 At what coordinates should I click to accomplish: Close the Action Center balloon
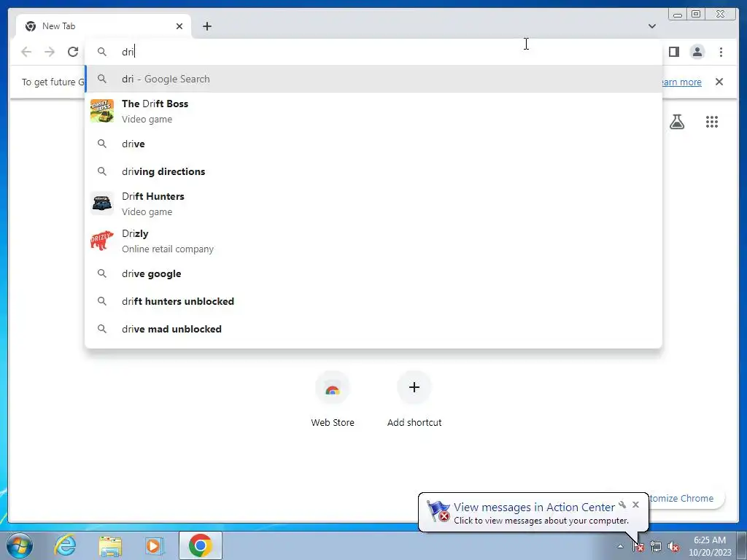tap(635, 505)
